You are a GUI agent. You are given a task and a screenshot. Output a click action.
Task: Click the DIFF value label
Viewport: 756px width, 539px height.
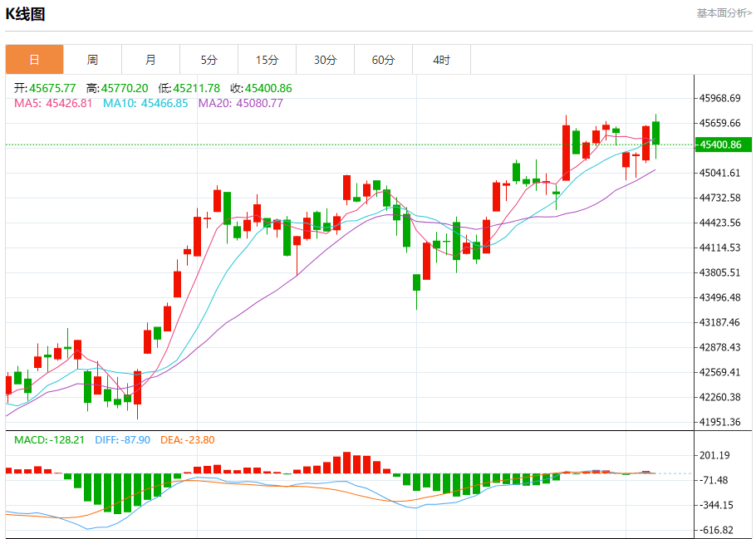[122, 439]
